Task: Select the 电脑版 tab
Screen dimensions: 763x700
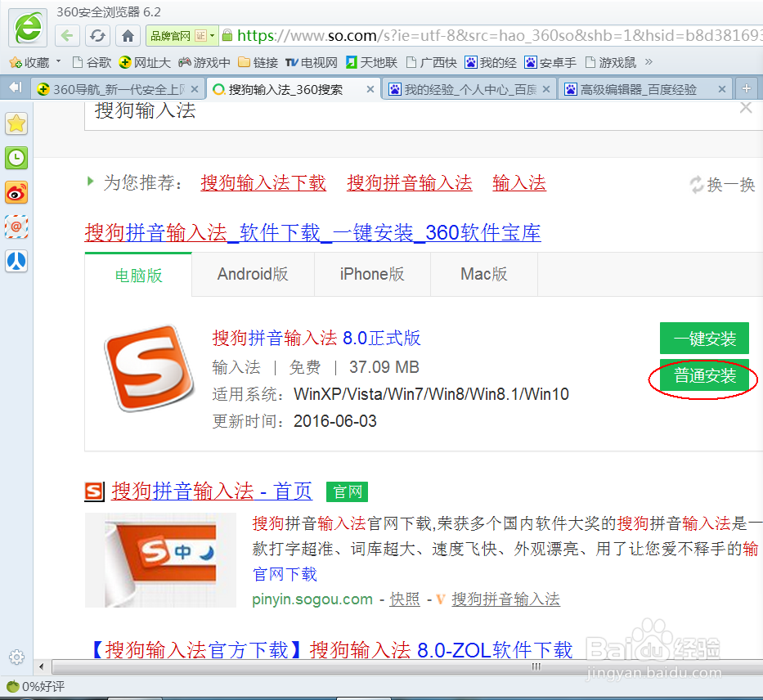Action: (x=138, y=276)
